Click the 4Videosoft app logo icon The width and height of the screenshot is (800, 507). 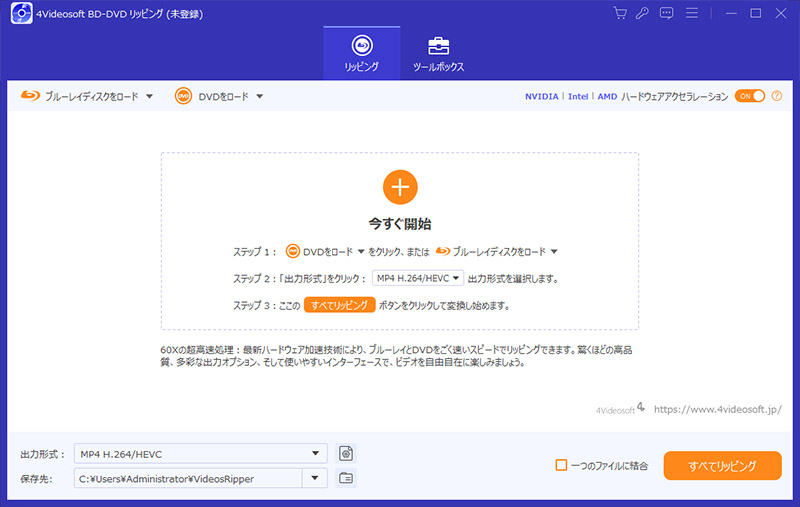21,13
